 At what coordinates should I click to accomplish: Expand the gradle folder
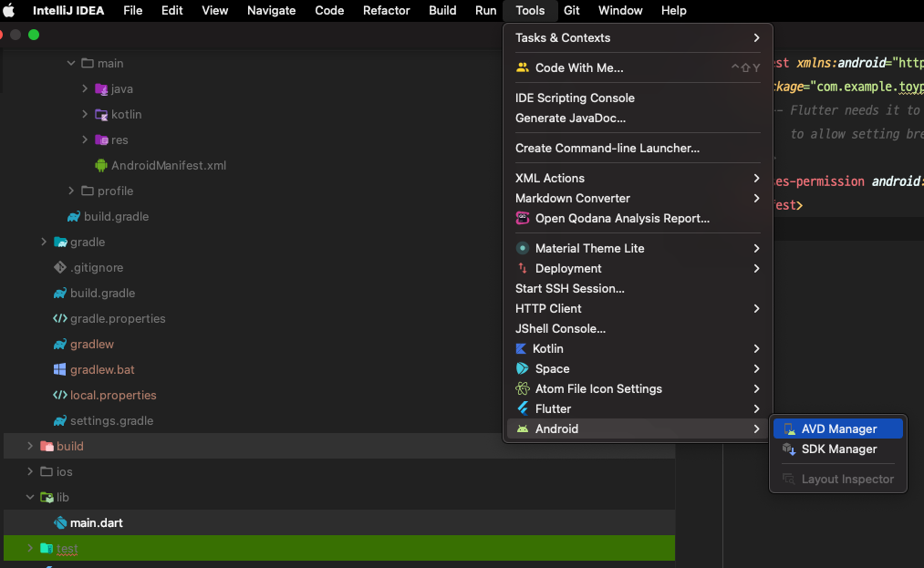(x=44, y=242)
